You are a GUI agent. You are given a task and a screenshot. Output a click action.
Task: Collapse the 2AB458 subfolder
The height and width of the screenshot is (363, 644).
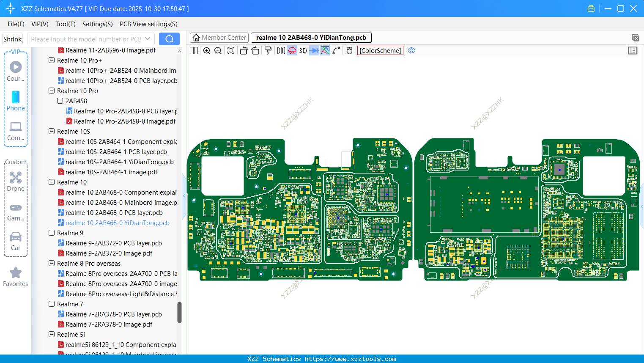coord(60,101)
